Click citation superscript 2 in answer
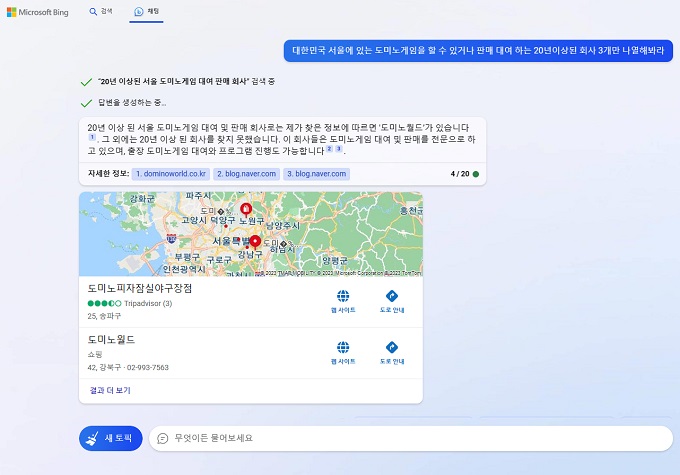This screenshot has width=680, height=475. [x=330, y=149]
